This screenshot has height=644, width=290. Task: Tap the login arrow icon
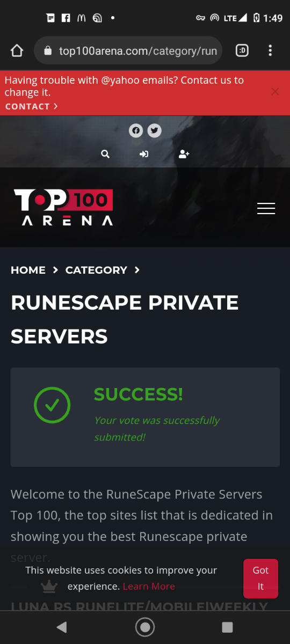coord(144,155)
